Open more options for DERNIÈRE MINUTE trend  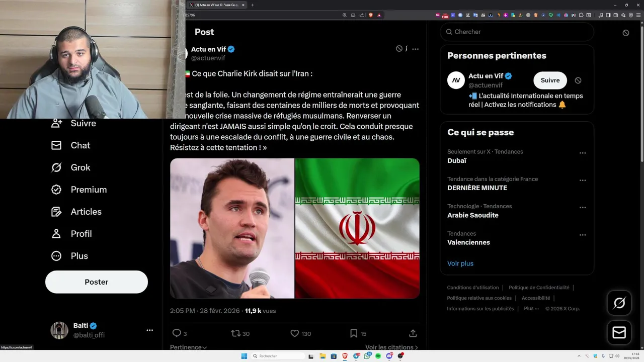[583, 180]
